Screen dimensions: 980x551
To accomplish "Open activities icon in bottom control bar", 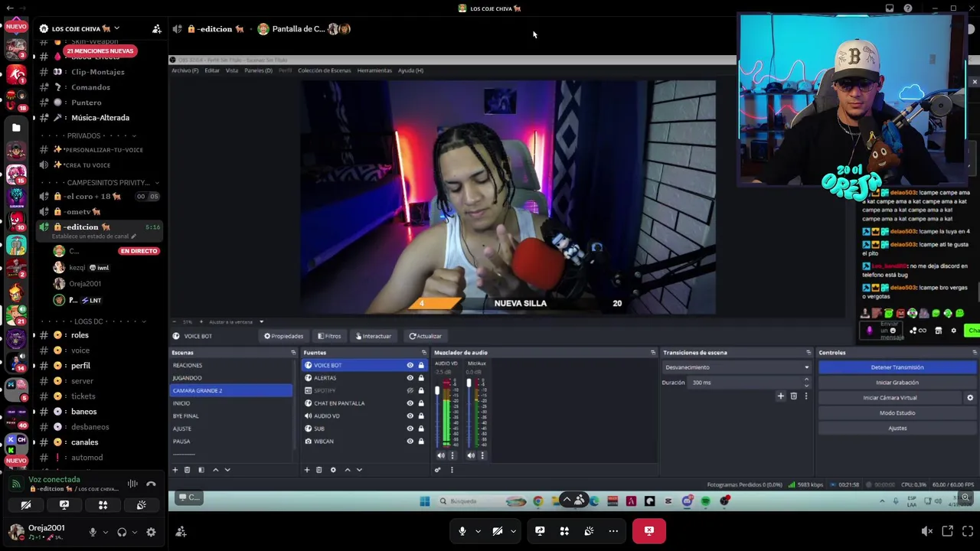I will tap(564, 531).
